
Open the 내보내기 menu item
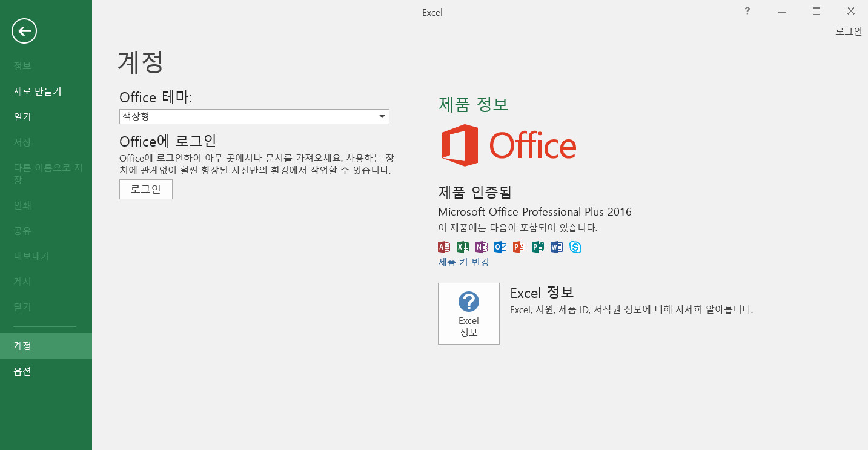(x=46, y=256)
